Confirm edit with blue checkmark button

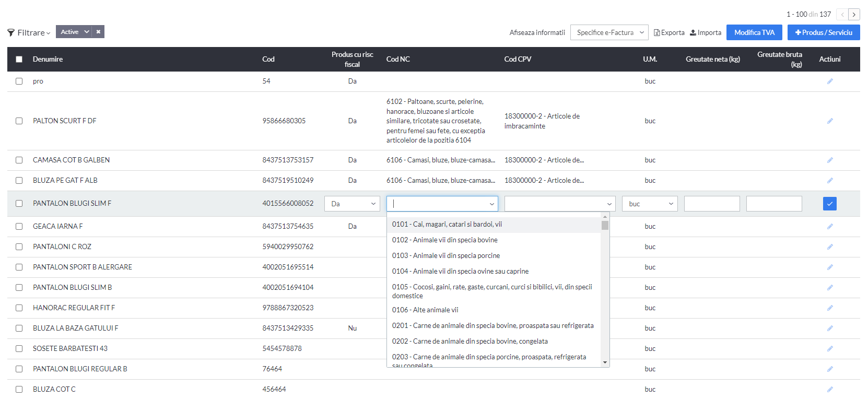point(829,204)
